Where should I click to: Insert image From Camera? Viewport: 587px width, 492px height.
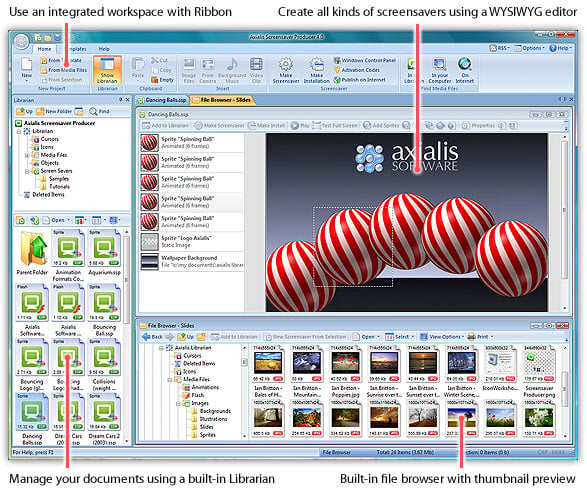pyautogui.click(x=208, y=70)
